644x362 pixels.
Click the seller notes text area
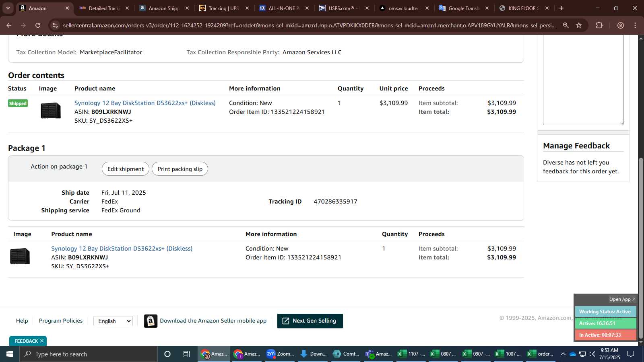pos(583,80)
